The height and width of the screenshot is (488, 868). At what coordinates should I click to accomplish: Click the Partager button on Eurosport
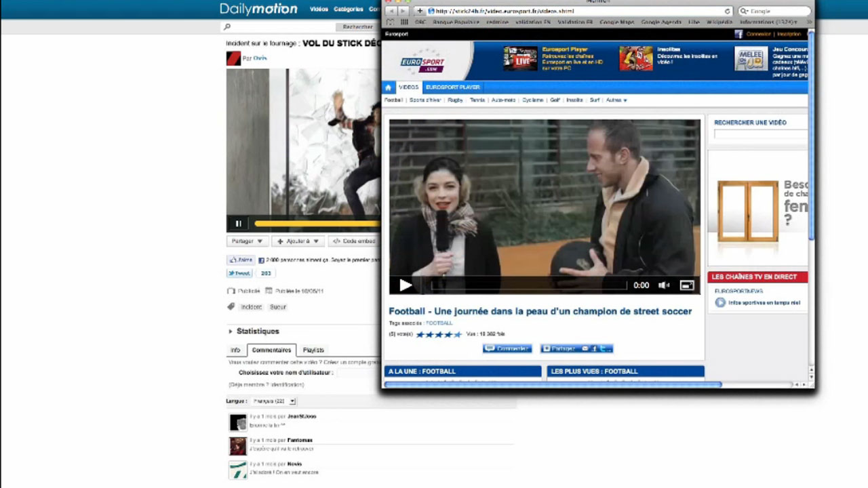click(x=576, y=348)
